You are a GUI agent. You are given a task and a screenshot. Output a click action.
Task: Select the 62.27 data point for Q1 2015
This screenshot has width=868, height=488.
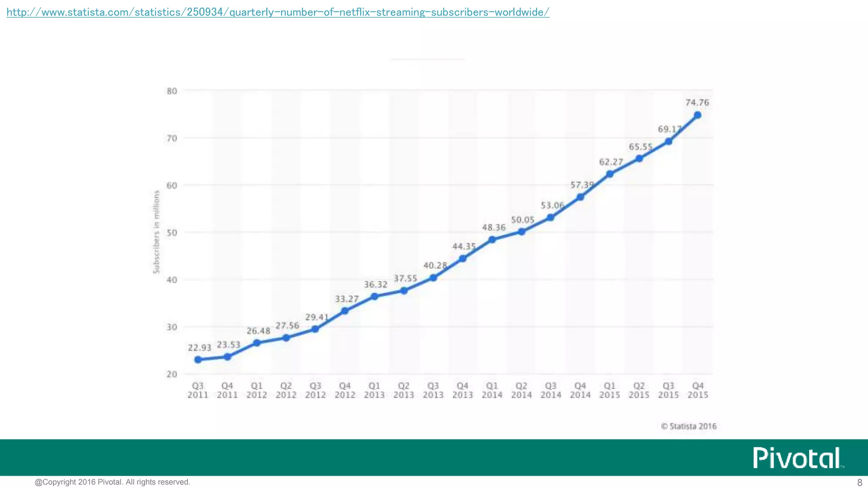(610, 174)
